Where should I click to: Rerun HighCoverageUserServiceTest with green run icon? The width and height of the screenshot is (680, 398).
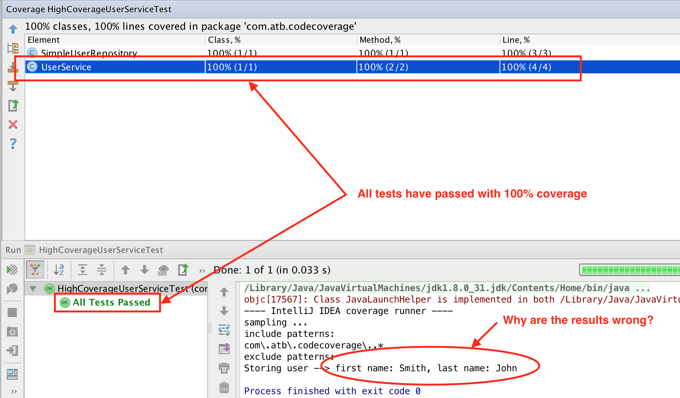click(12, 270)
